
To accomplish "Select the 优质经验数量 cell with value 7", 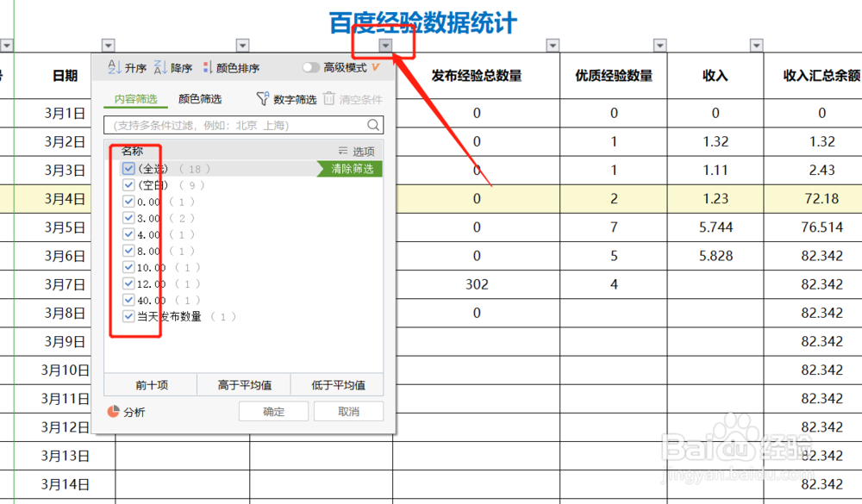I will (x=614, y=227).
